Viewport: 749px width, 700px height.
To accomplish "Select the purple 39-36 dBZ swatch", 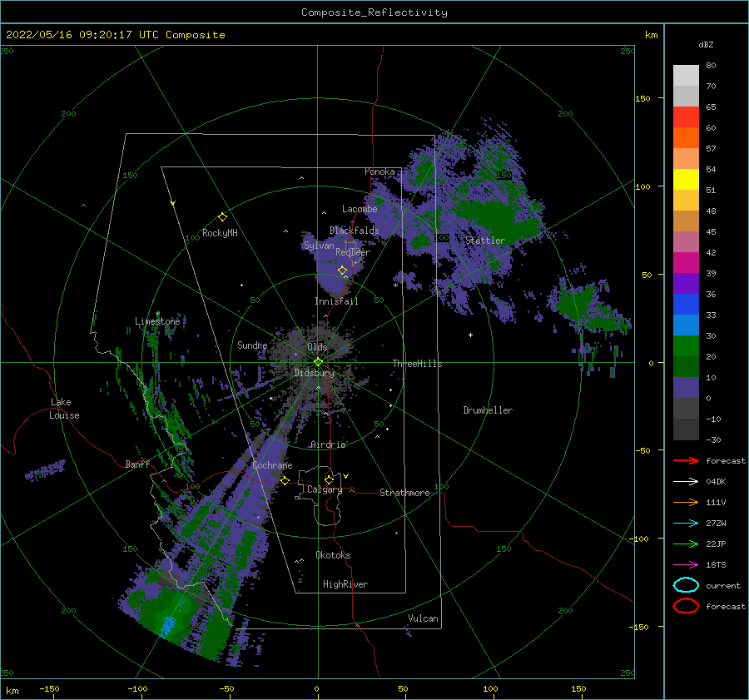I will coord(686,283).
